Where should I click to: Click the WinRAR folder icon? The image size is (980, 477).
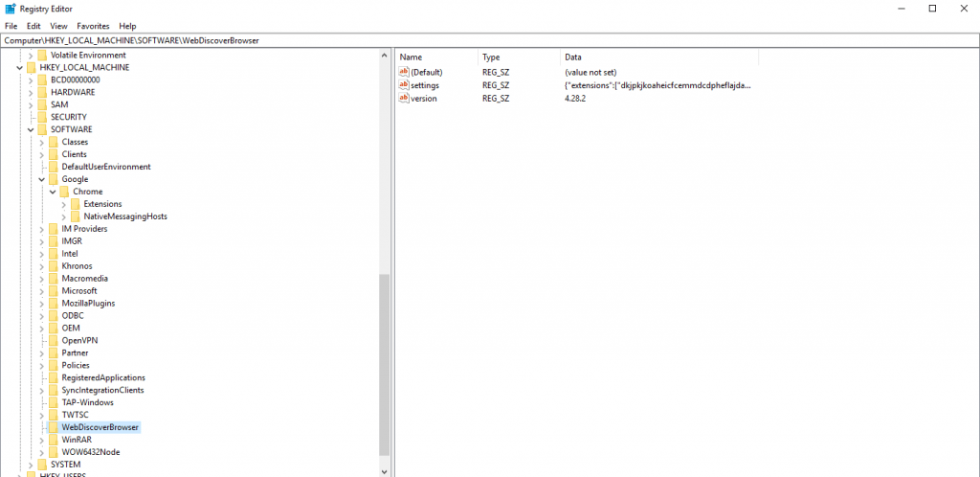54,440
